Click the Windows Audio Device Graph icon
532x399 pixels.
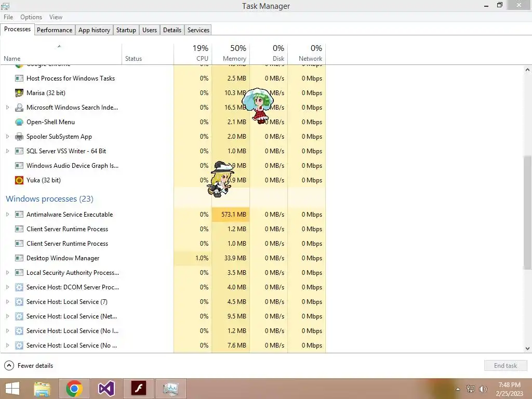coord(19,166)
